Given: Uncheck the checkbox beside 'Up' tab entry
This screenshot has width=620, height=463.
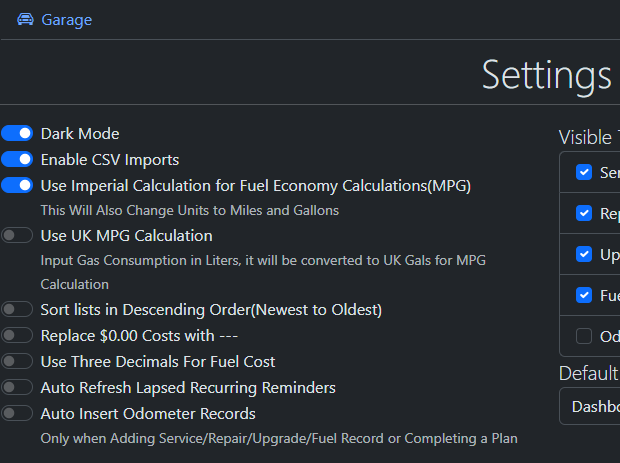Looking at the screenshot, I should pos(584,254).
